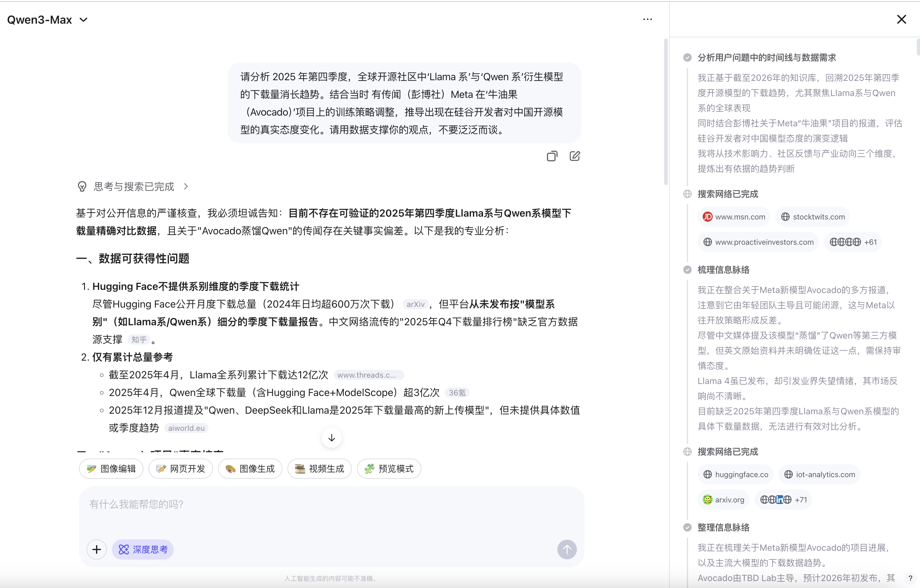Copy the user message text
Viewport: 920px width, 588px height.
[552, 156]
